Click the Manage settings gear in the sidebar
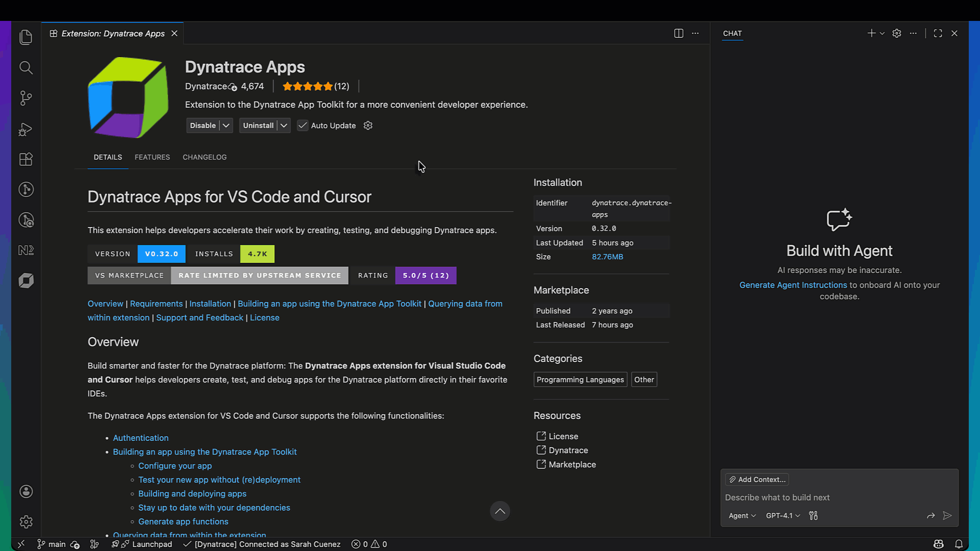Image resolution: width=980 pixels, height=551 pixels. [x=26, y=521]
